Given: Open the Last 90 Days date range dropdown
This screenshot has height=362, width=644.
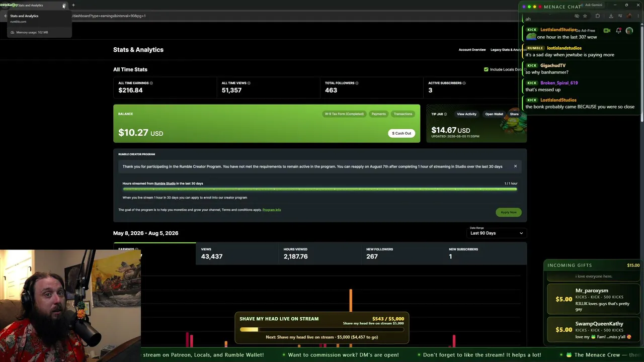Looking at the screenshot, I should tap(497, 233).
